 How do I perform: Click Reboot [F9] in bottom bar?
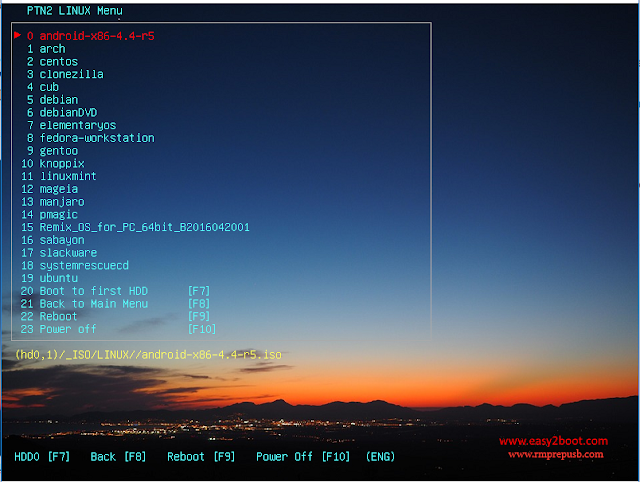pyautogui.click(x=201, y=456)
